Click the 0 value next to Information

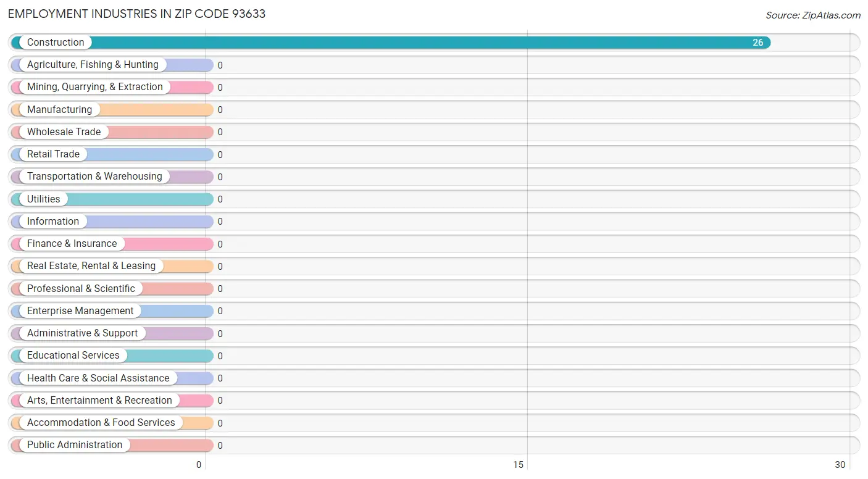(x=220, y=222)
